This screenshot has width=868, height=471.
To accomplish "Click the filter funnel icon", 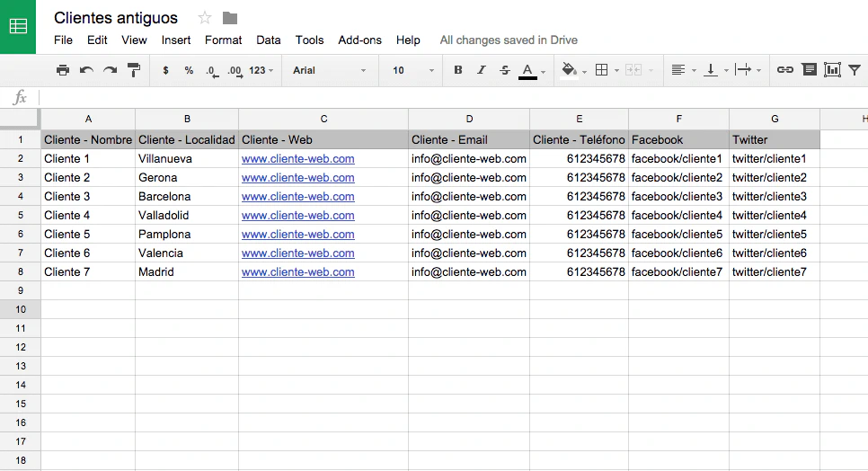I will [855, 70].
